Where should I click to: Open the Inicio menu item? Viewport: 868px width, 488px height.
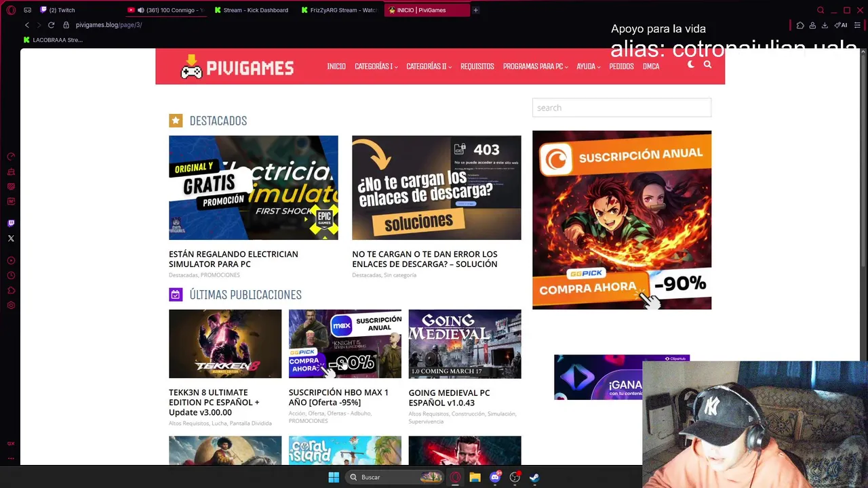(336, 66)
